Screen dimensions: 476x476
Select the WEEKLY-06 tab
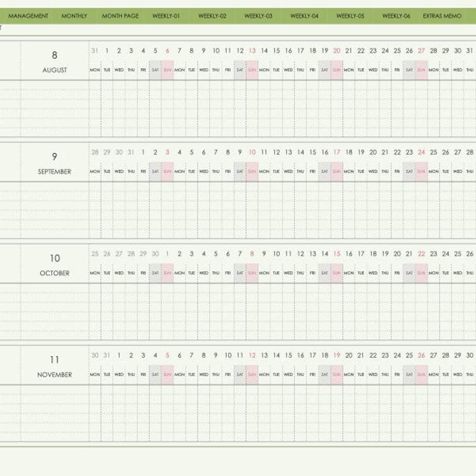(x=396, y=16)
